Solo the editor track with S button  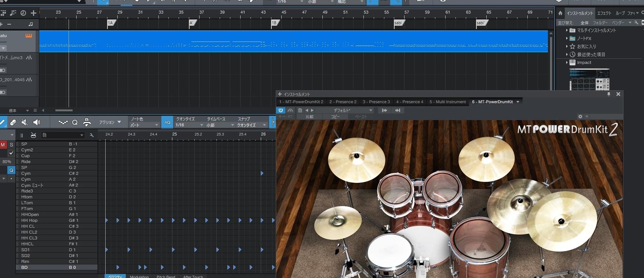click(x=11, y=145)
